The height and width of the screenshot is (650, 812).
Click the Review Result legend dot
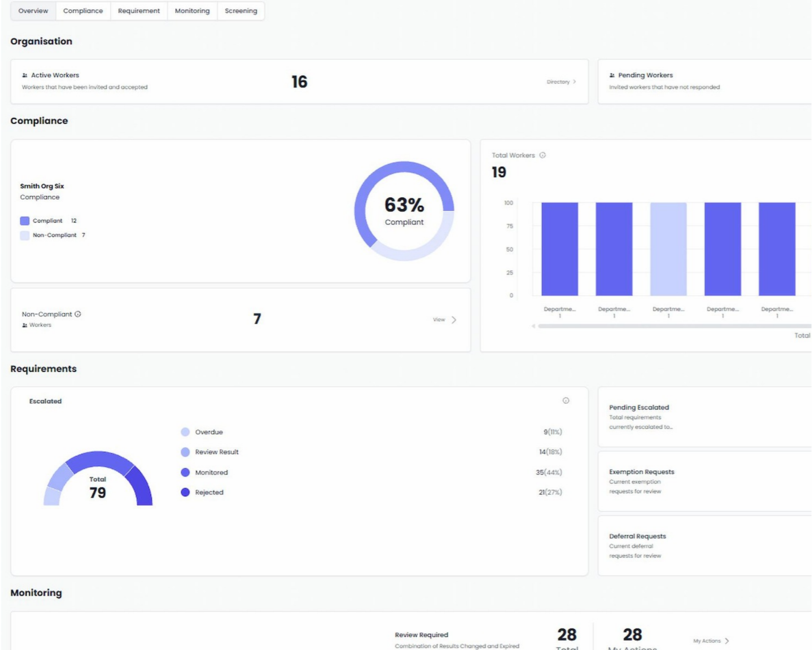coord(185,452)
